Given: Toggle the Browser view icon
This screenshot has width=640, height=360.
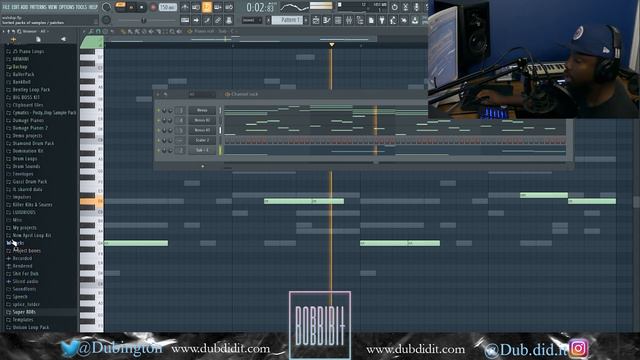Looking at the screenshot, I should point(360,20).
